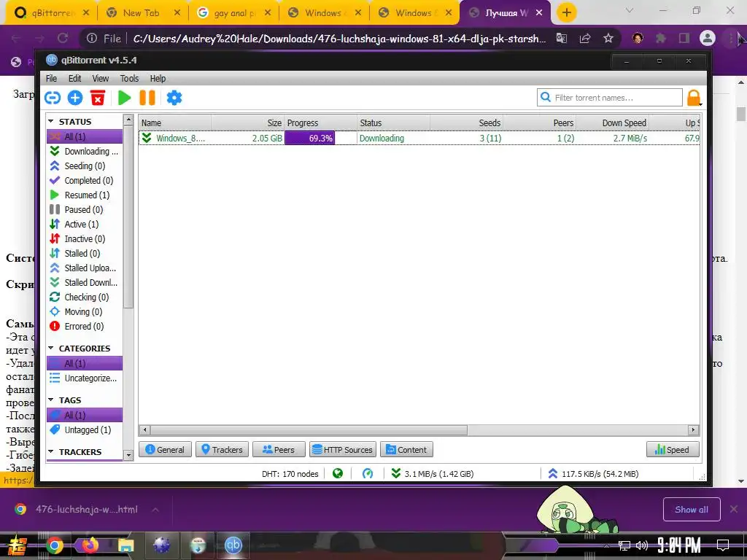This screenshot has width=747, height=560.
Task: Click the taskbar volume speaker icon
Action: coord(642,545)
